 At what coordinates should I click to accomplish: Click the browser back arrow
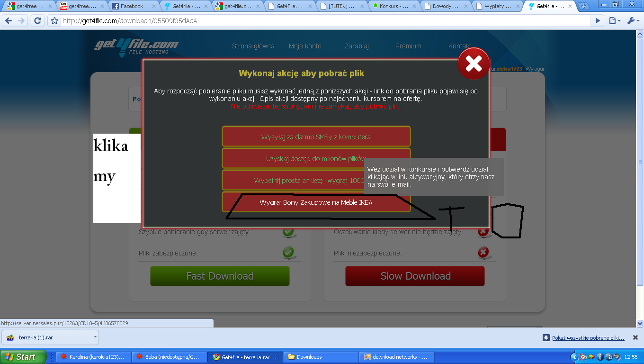pos(9,21)
